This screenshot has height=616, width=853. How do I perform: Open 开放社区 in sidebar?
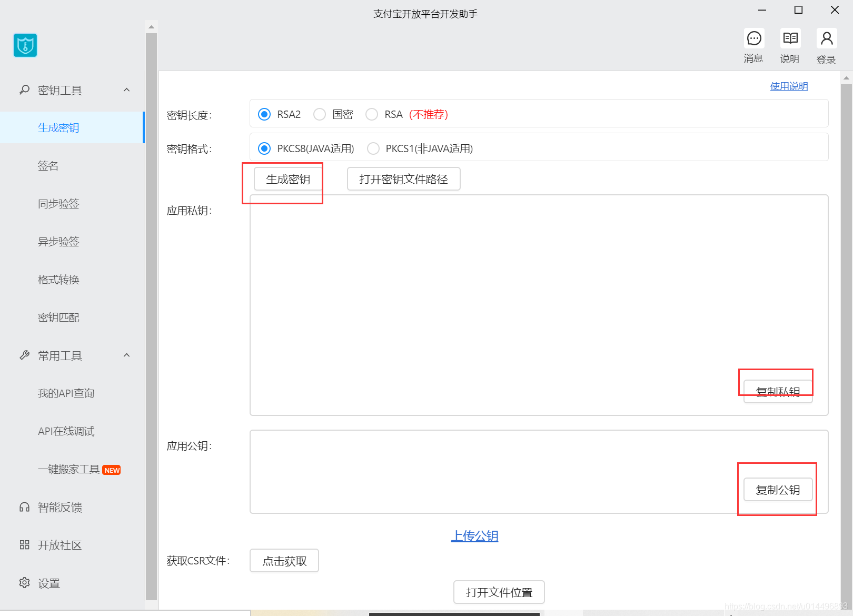(72, 545)
